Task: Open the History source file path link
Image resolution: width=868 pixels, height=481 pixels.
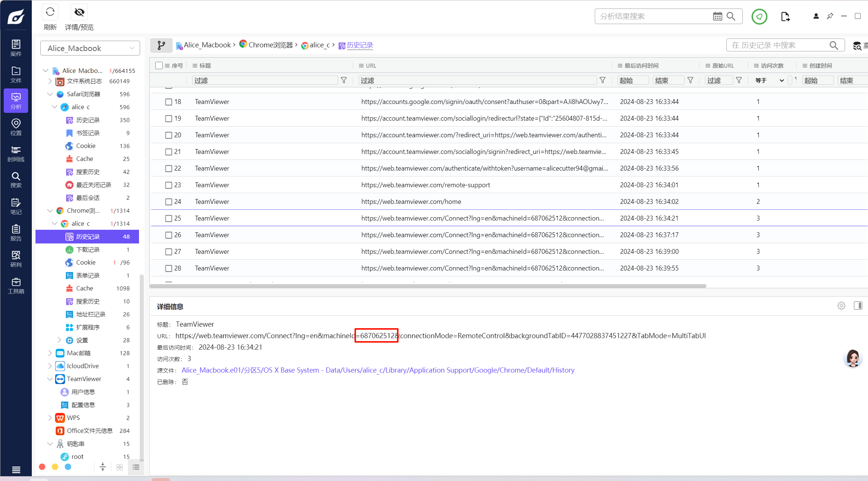Action: click(x=378, y=370)
